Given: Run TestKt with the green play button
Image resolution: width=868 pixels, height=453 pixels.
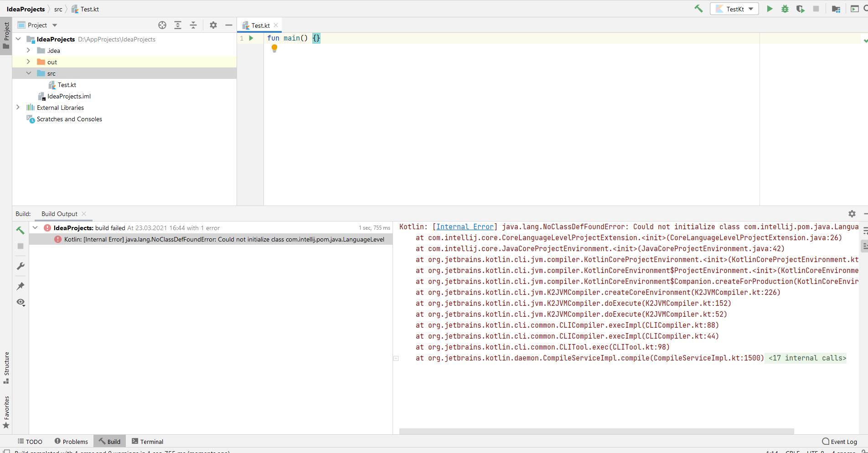Looking at the screenshot, I should 770,9.
